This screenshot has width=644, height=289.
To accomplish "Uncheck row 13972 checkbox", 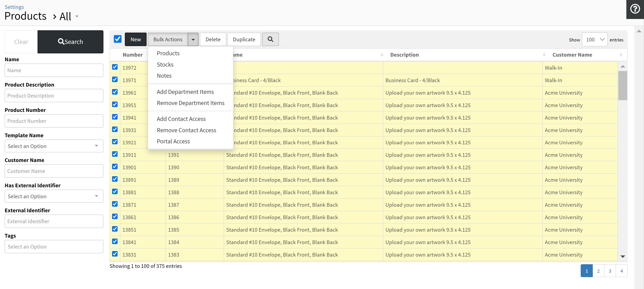I will (x=115, y=67).
